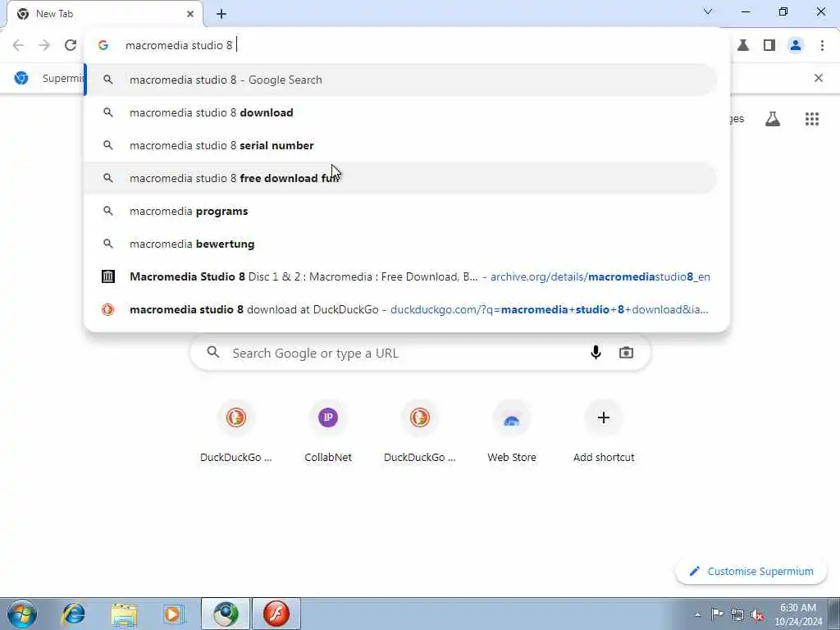The height and width of the screenshot is (630, 840).
Task: Open the tab search chevron in title bar
Action: pos(708,11)
